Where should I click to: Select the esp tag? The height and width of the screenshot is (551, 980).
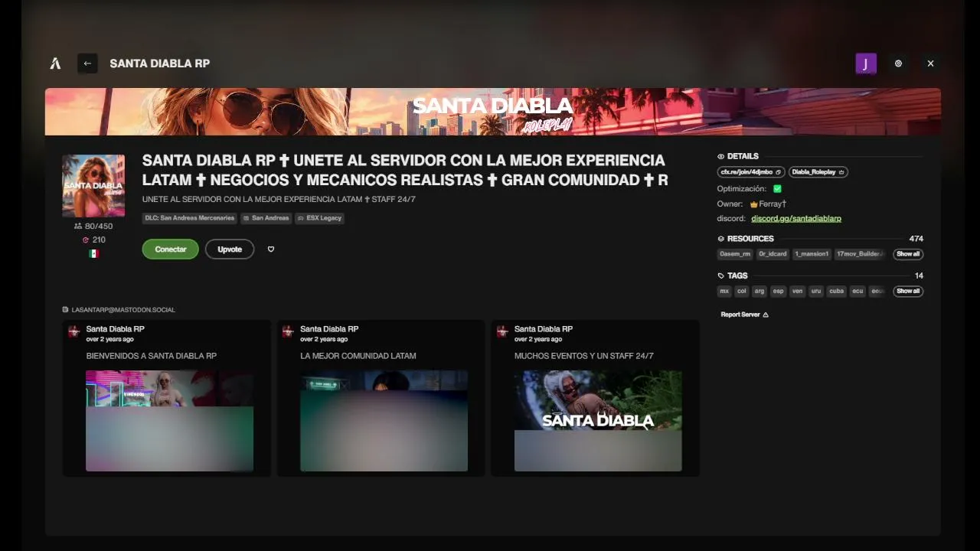click(x=779, y=291)
